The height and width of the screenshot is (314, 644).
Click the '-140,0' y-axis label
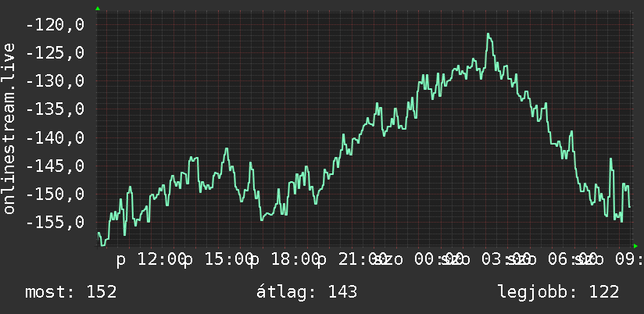click(55, 137)
